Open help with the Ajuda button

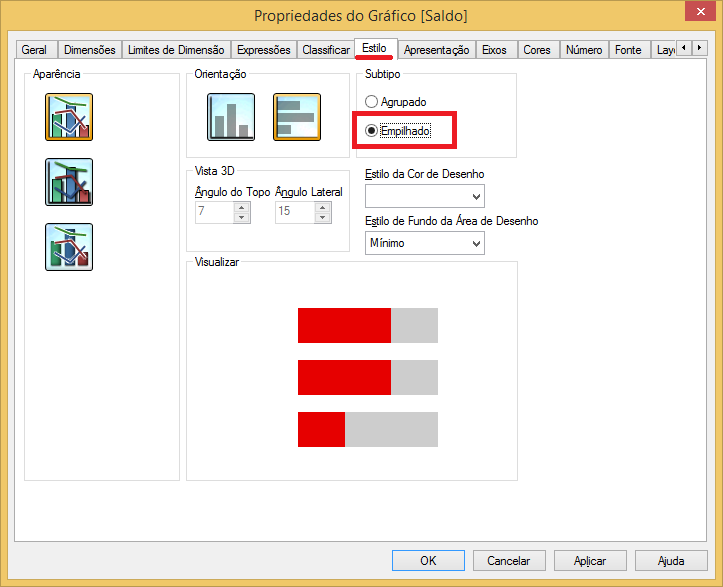coord(671,561)
